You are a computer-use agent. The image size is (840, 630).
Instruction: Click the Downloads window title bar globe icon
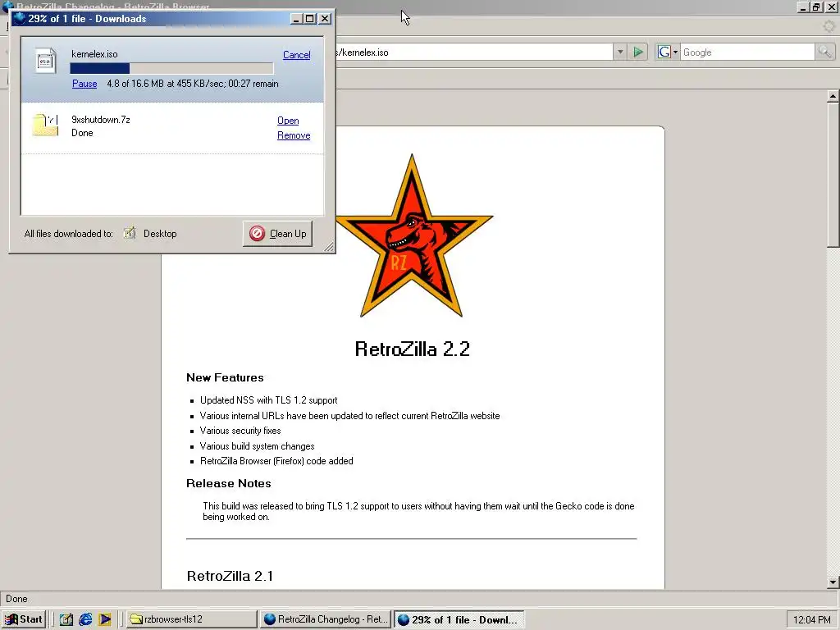tap(19, 18)
